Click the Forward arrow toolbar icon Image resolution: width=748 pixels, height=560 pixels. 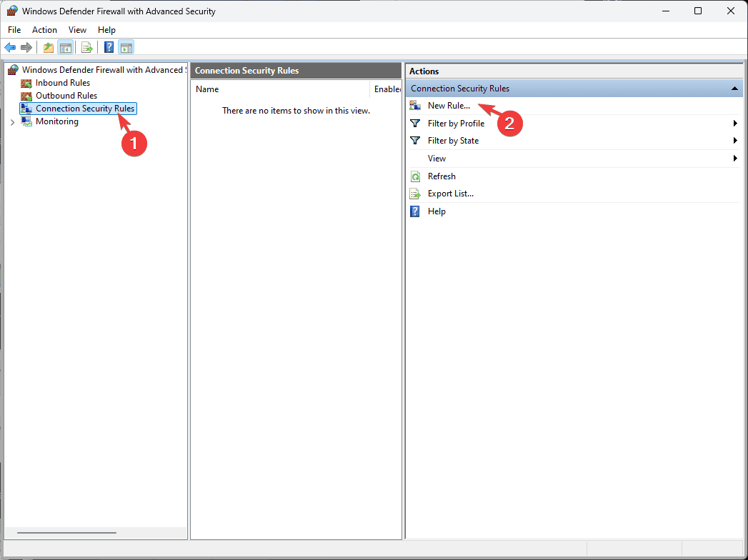coord(26,47)
